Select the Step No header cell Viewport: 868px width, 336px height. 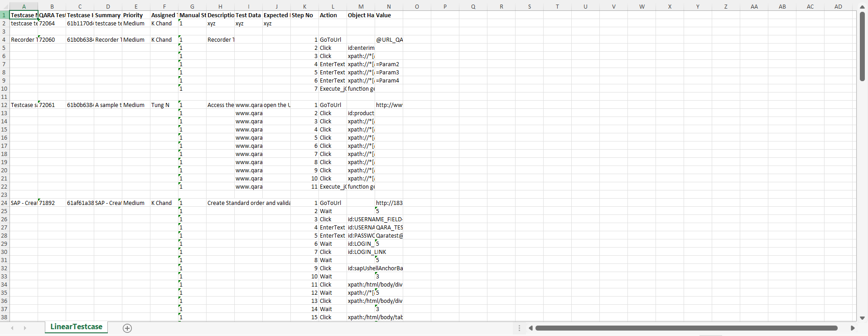click(304, 15)
